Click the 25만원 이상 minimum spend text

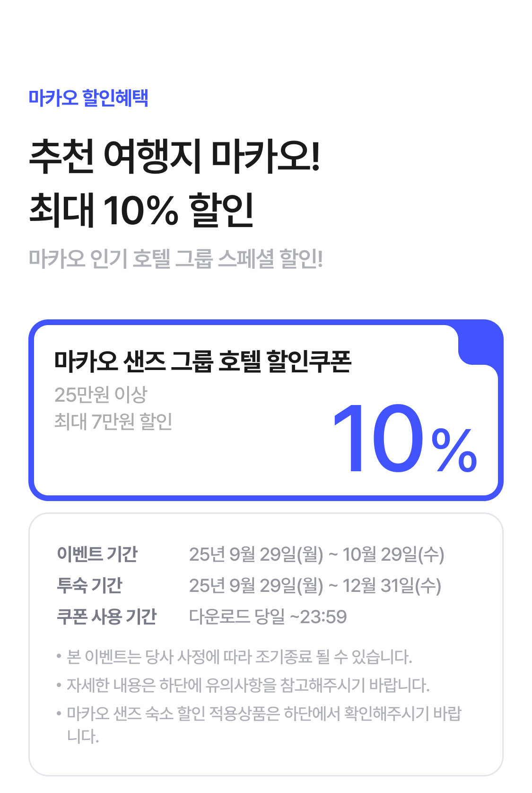click(101, 395)
